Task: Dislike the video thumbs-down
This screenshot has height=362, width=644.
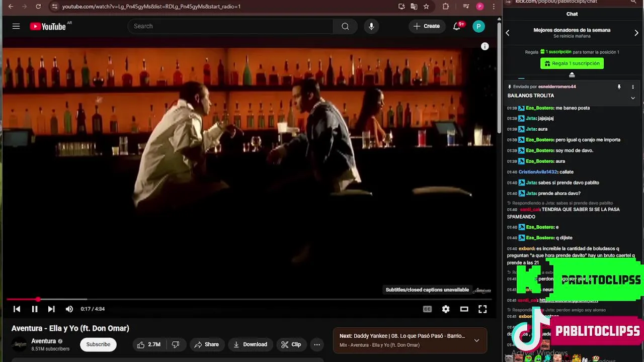Action: pyautogui.click(x=176, y=344)
